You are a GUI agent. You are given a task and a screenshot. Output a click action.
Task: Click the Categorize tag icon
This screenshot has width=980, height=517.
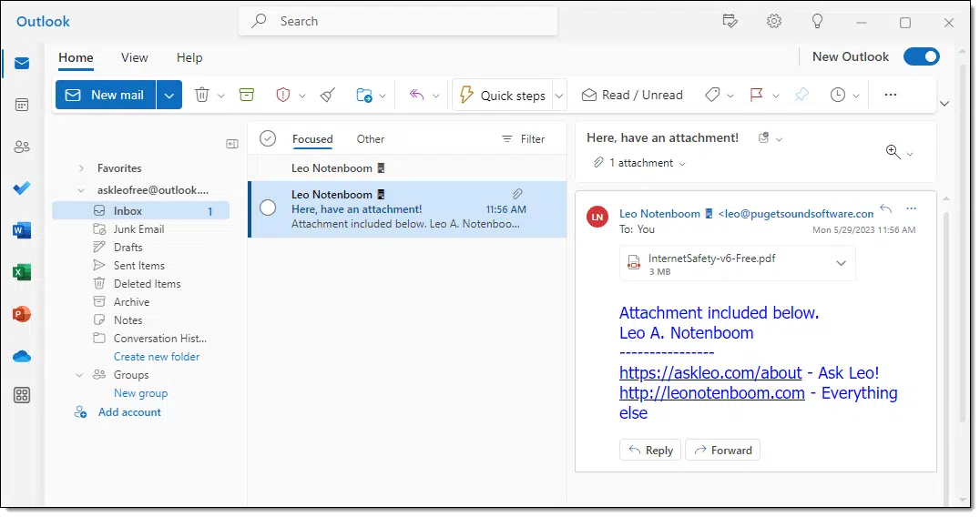(712, 95)
